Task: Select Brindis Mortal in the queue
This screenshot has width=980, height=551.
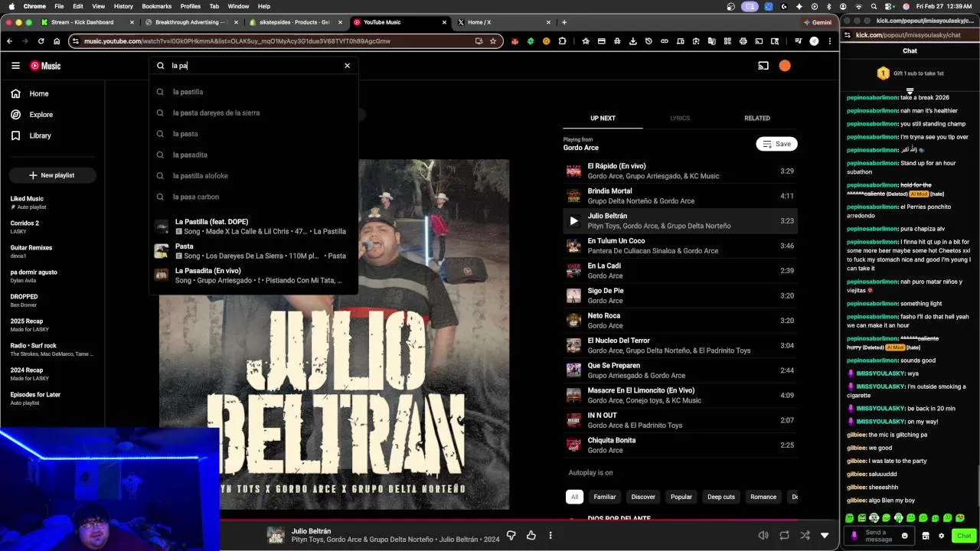Action: (x=680, y=196)
